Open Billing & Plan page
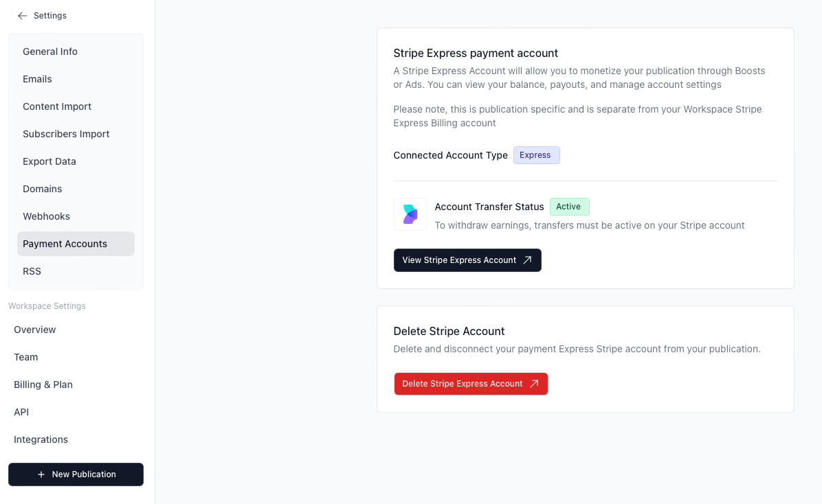The image size is (822, 504). pyautogui.click(x=43, y=385)
